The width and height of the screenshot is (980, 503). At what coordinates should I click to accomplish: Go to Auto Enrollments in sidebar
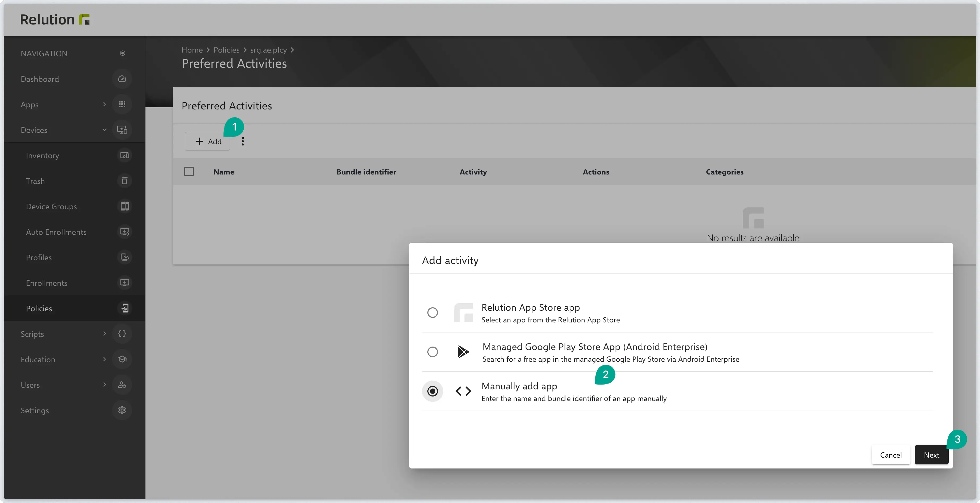[56, 232]
